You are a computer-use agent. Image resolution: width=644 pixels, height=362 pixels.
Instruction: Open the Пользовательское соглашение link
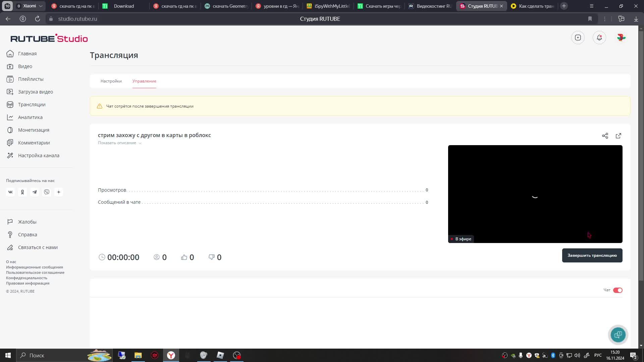click(x=35, y=273)
